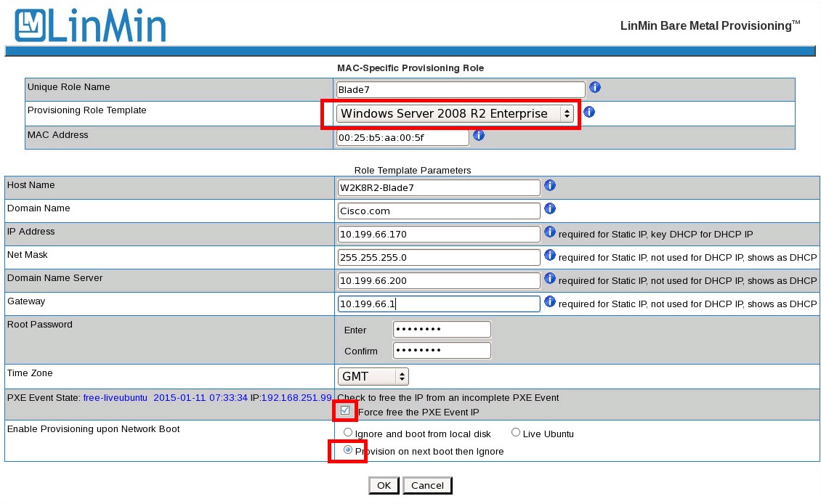Focus the Root Password Confirm field
The image size is (821, 504).
(442, 350)
